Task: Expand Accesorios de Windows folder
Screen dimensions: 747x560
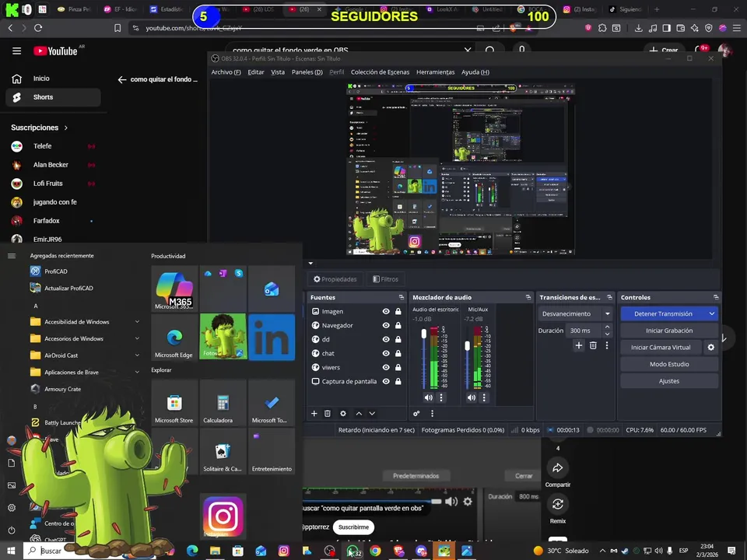Action: pyautogui.click(x=137, y=338)
